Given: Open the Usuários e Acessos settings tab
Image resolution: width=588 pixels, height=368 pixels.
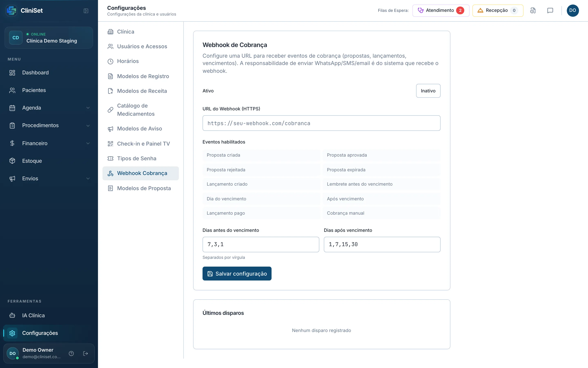Looking at the screenshot, I should tap(140, 46).
